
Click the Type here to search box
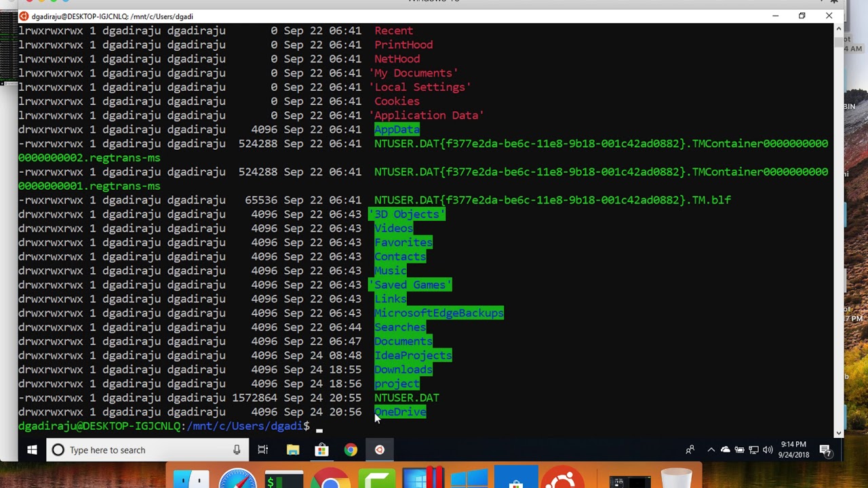[146, 450]
